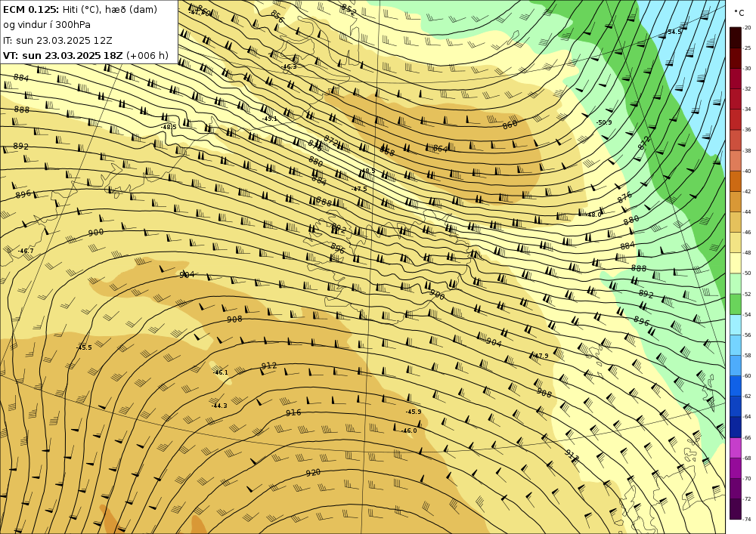Click the -30 legend value
This screenshot has height=534, width=756.
[x=747, y=69]
